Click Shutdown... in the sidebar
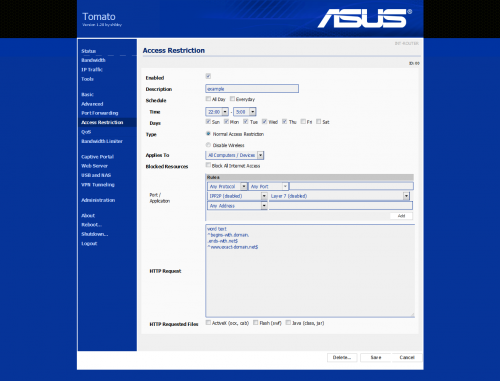This screenshot has width=500, height=381. (x=95, y=234)
